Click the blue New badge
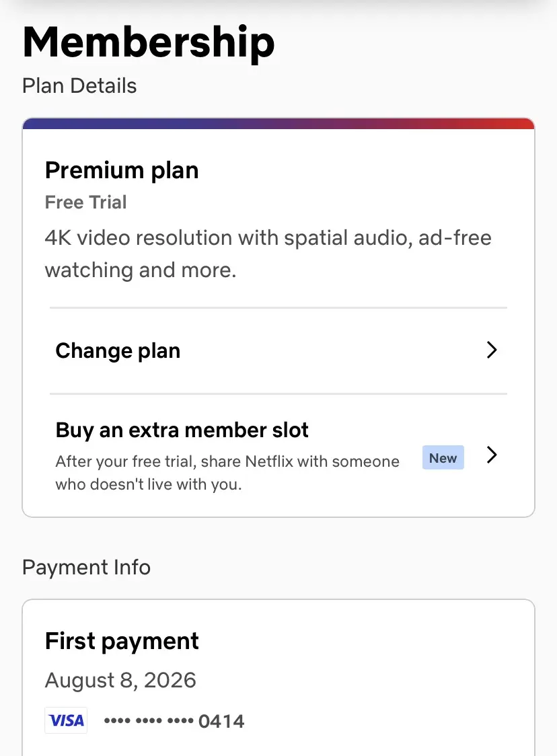Image resolution: width=557 pixels, height=756 pixels. 443,457
